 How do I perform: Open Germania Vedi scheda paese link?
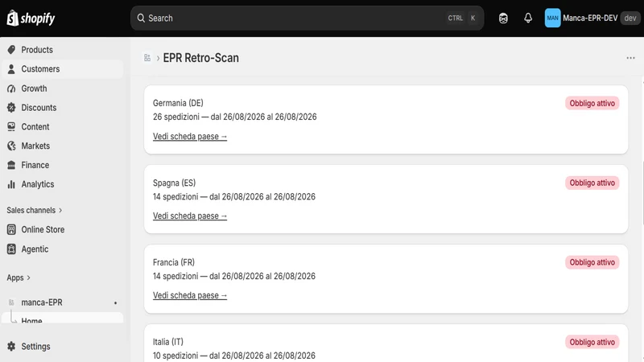coord(190,136)
